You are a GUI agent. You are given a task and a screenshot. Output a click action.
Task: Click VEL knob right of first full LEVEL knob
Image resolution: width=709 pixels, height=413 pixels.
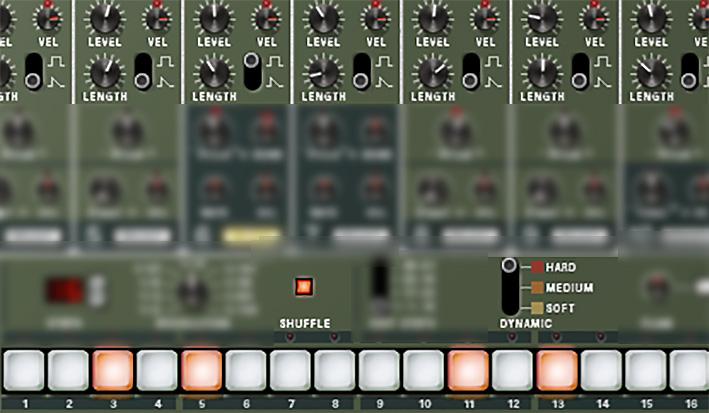pos(158,19)
